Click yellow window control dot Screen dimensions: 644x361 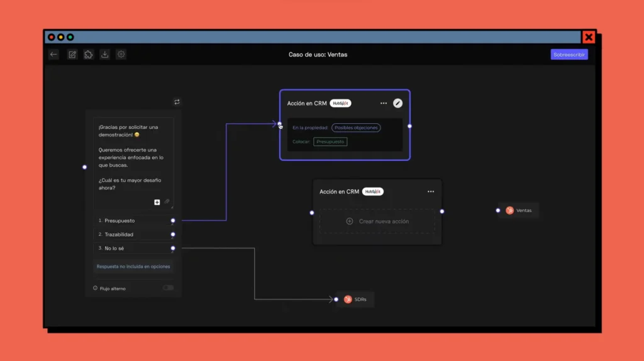[x=61, y=37]
